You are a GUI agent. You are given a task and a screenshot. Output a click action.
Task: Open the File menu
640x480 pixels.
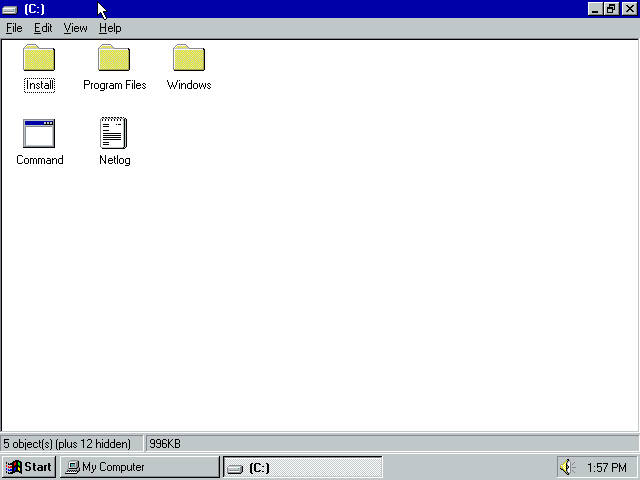click(14, 28)
